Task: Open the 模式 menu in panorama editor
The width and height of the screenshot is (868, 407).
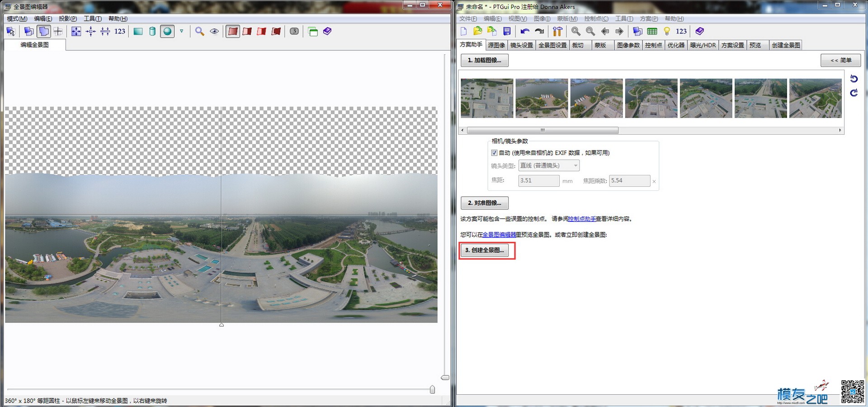Action: pos(17,19)
